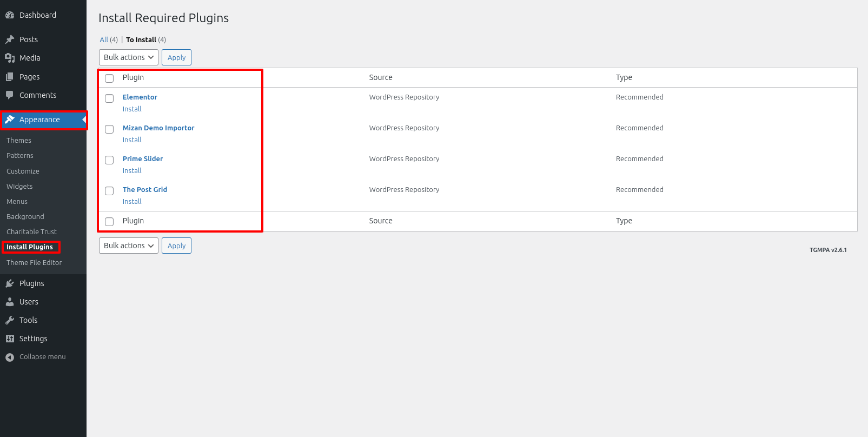Click the Users person icon

[10, 302]
